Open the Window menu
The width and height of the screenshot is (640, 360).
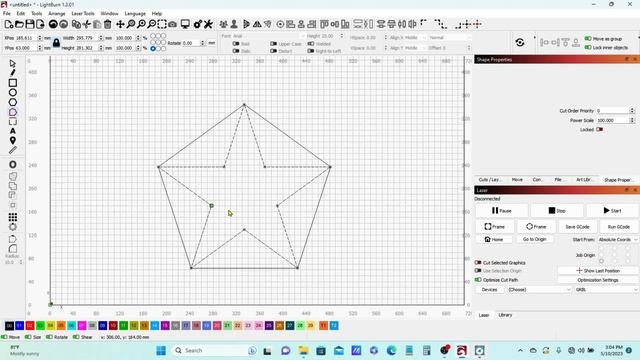click(109, 13)
